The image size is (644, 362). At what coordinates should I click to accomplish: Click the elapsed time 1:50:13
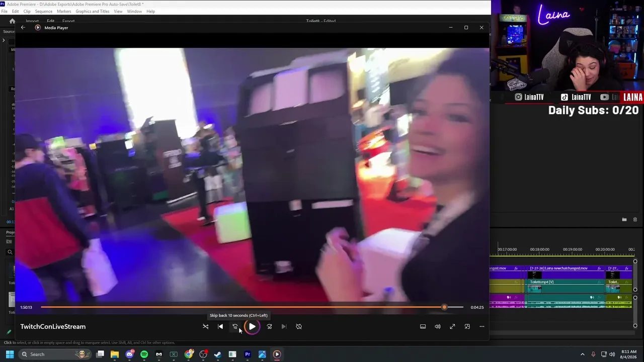pyautogui.click(x=26, y=307)
